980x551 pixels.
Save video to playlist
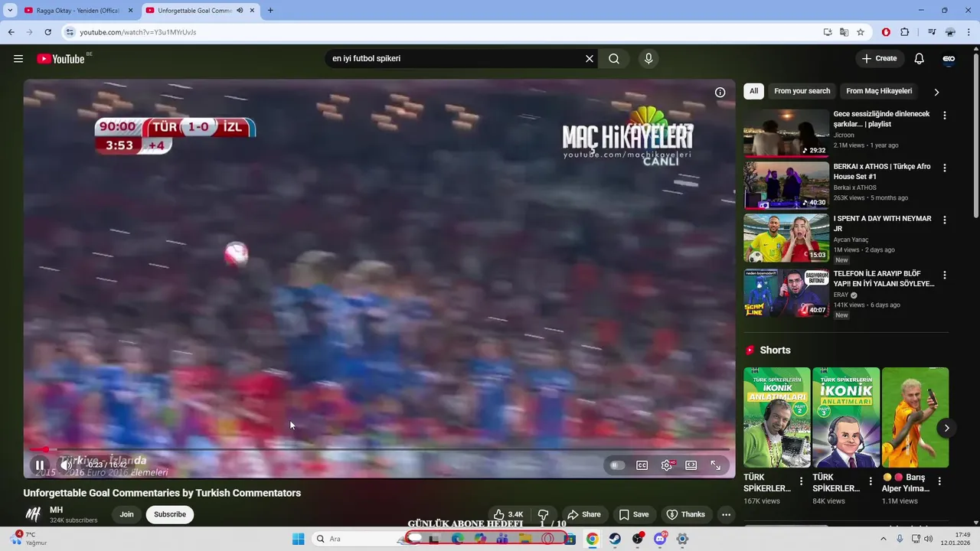tap(634, 515)
